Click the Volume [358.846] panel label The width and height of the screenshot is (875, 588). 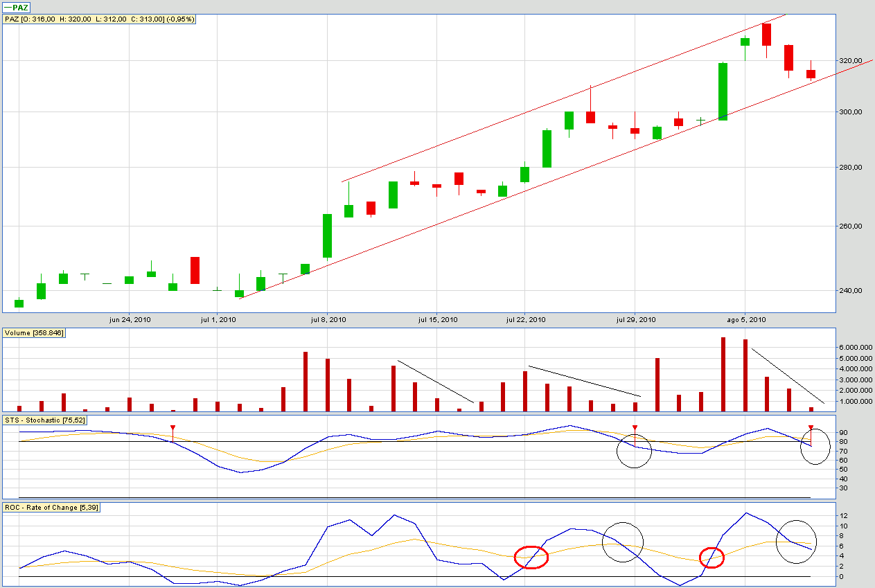tap(34, 333)
